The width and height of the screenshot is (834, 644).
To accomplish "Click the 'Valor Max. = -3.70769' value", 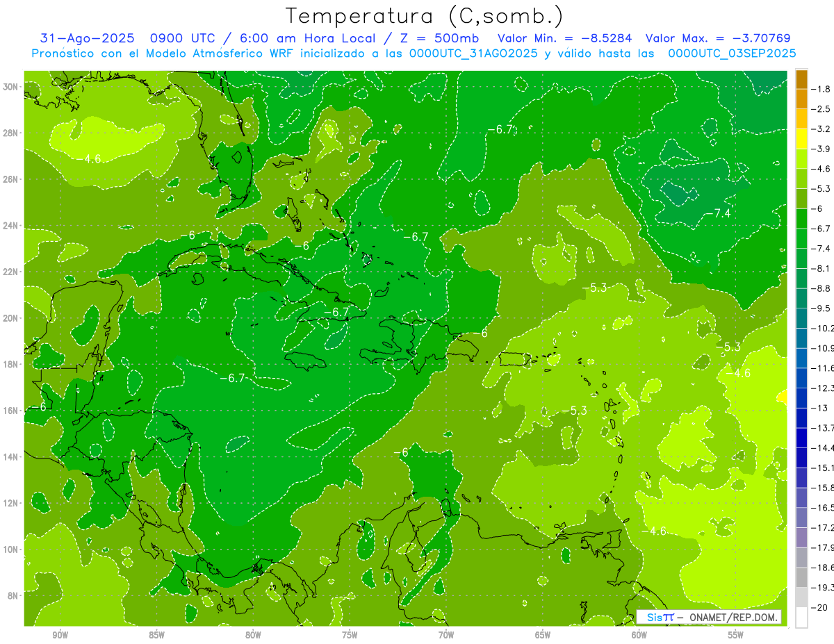I will coord(718,38).
